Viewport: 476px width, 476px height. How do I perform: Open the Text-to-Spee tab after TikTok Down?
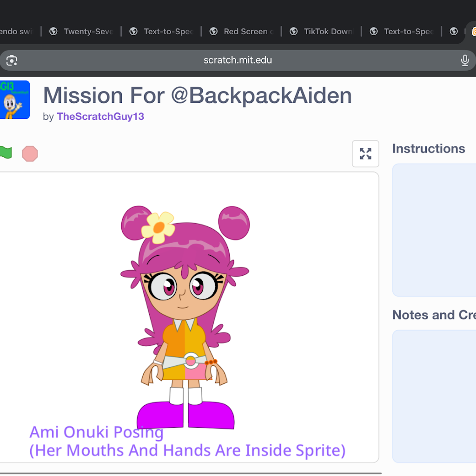(402, 32)
